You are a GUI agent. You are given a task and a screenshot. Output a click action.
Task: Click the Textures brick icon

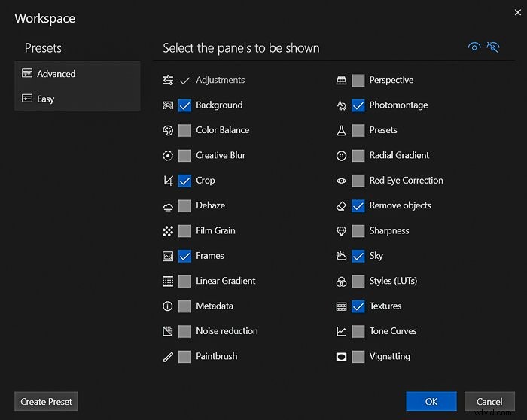coord(341,306)
